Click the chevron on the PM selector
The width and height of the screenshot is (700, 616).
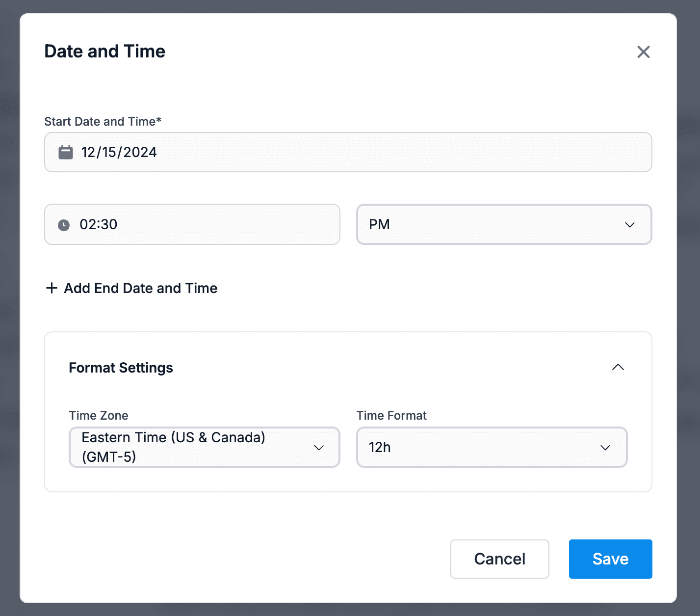(630, 225)
